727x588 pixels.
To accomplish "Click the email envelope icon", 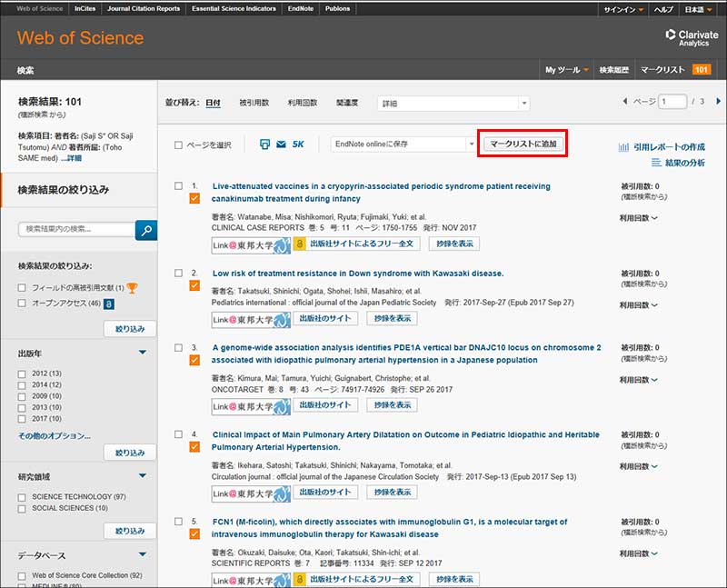I will (281, 145).
